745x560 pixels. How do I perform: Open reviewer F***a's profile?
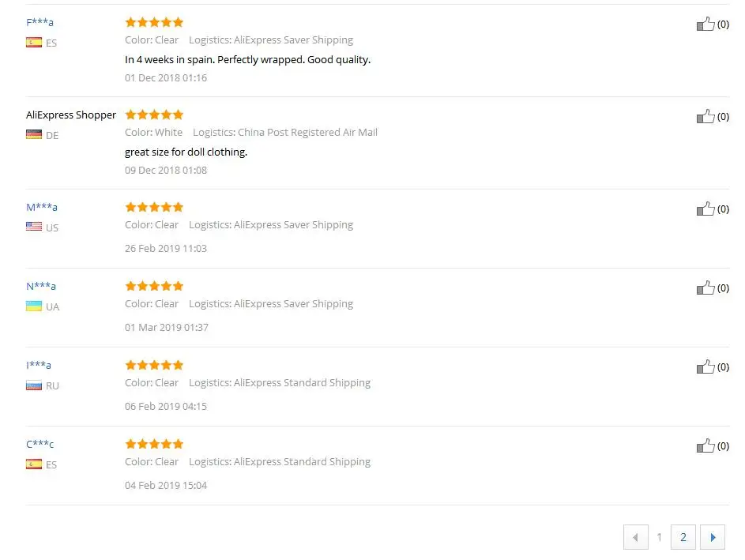40,22
